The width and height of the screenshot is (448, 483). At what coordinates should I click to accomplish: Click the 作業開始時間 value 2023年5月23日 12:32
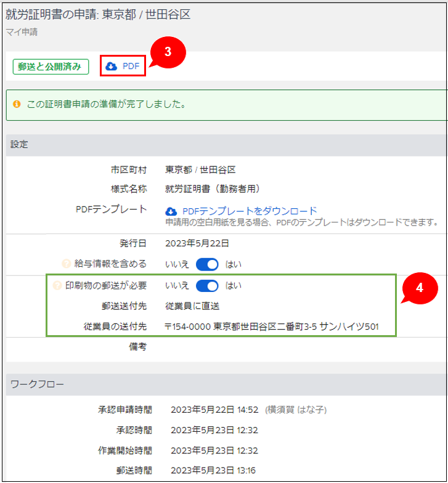(x=214, y=450)
